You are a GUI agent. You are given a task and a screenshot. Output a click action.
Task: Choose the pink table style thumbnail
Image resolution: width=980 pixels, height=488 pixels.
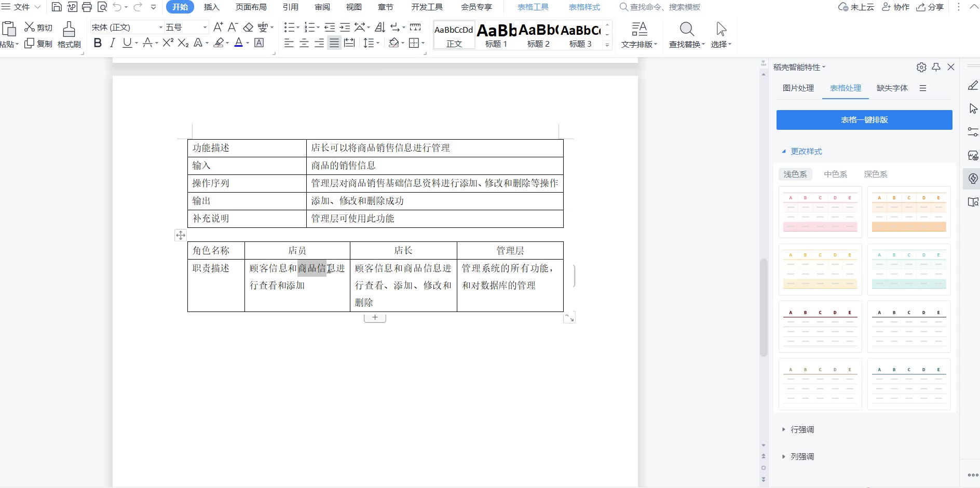point(820,212)
